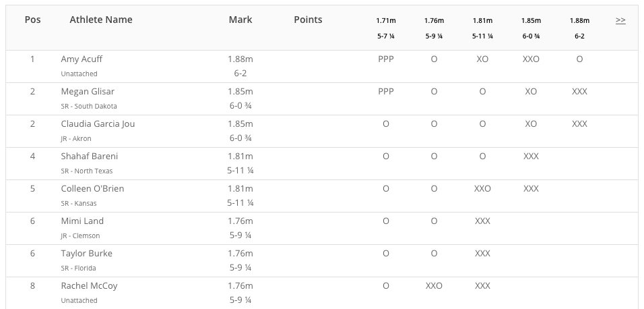Sort by the Athlete Name column header
The image size is (644, 309).
click(x=100, y=20)
